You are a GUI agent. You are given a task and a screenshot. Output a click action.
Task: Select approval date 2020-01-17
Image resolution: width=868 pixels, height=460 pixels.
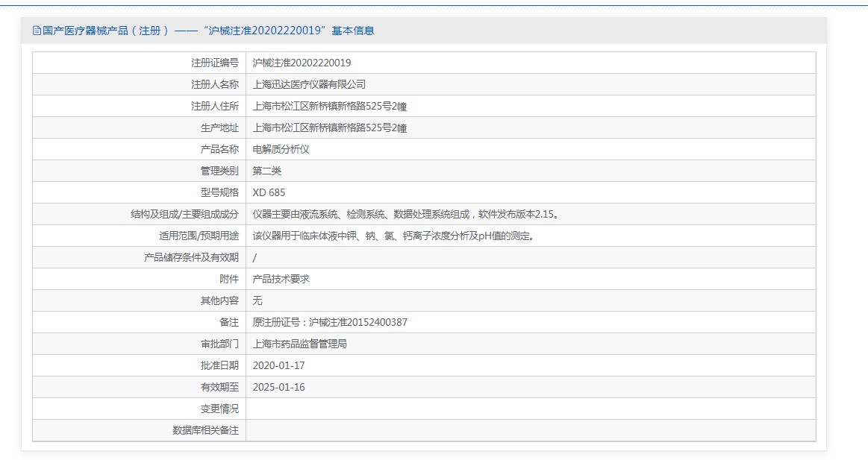point(278,365)
